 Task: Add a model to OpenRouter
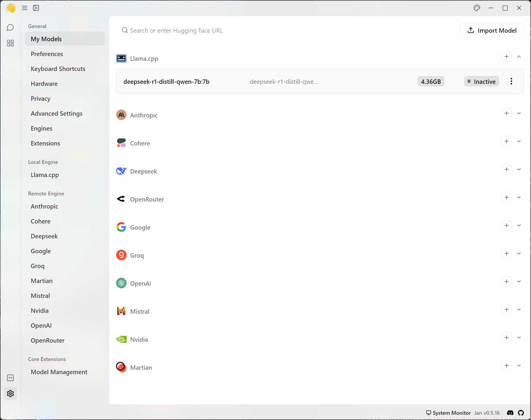(506, 197)
